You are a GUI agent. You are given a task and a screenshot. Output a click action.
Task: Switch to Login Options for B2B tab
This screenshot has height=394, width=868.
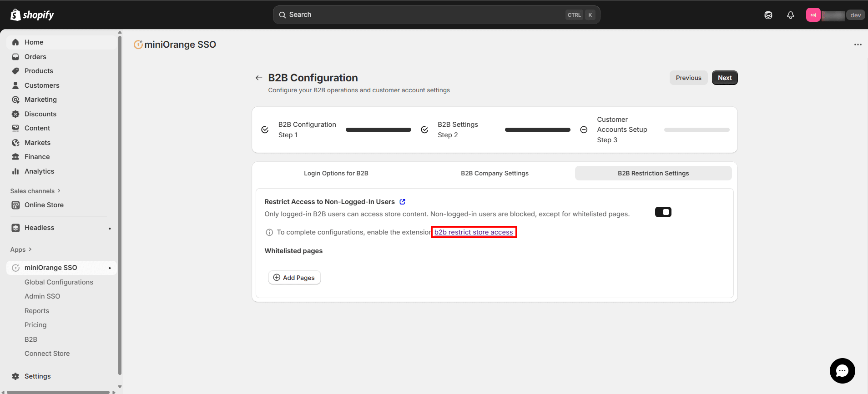click(x=336, y=173)
